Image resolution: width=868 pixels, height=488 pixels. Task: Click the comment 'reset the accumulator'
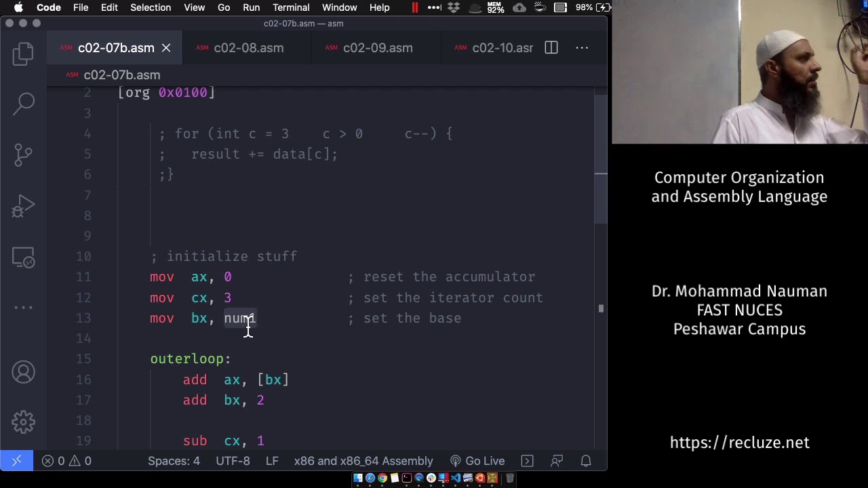449,277
